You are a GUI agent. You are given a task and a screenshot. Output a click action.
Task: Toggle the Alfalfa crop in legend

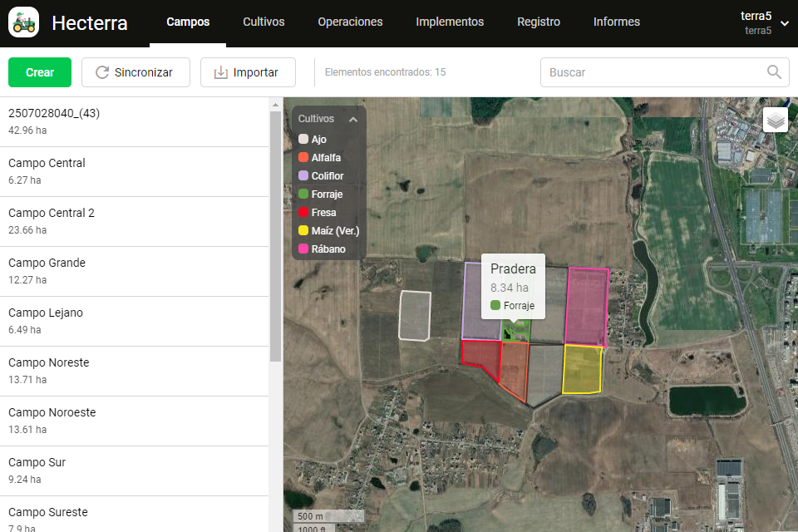(x=325, y=158)
